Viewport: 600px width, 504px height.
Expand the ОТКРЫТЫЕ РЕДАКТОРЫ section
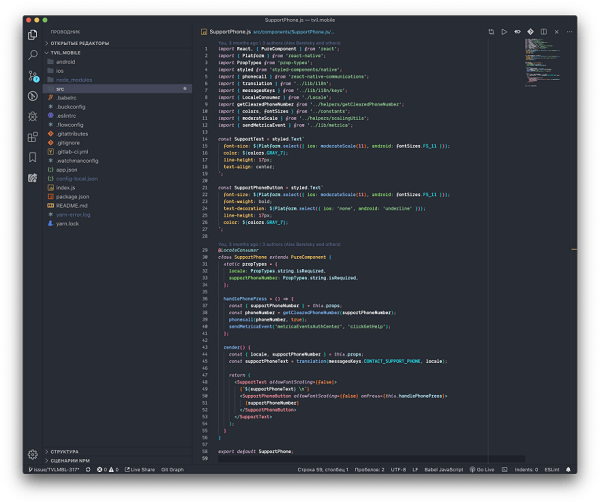click(x=78, y=43)
